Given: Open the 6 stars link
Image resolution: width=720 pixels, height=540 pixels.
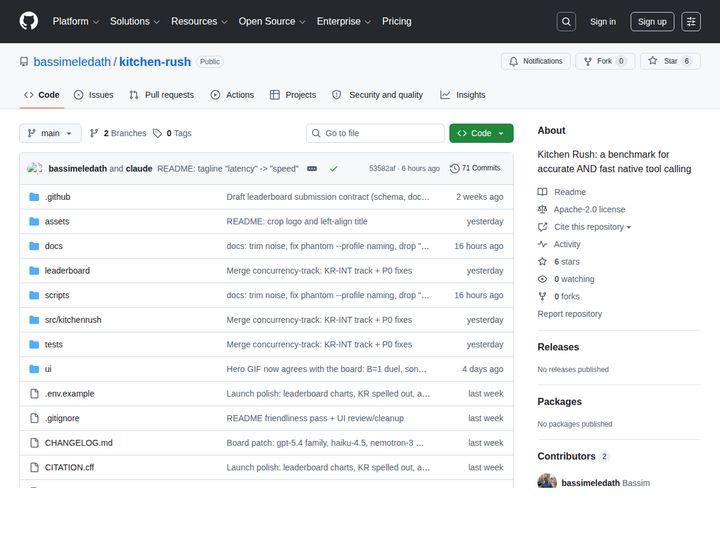Looking at the screenshot, I should [567, 262].
